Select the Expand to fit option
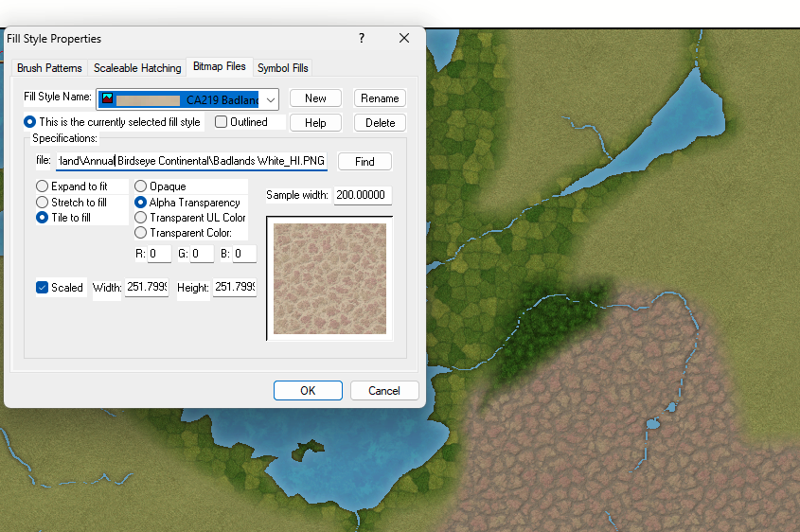 [x=43, y=186]
